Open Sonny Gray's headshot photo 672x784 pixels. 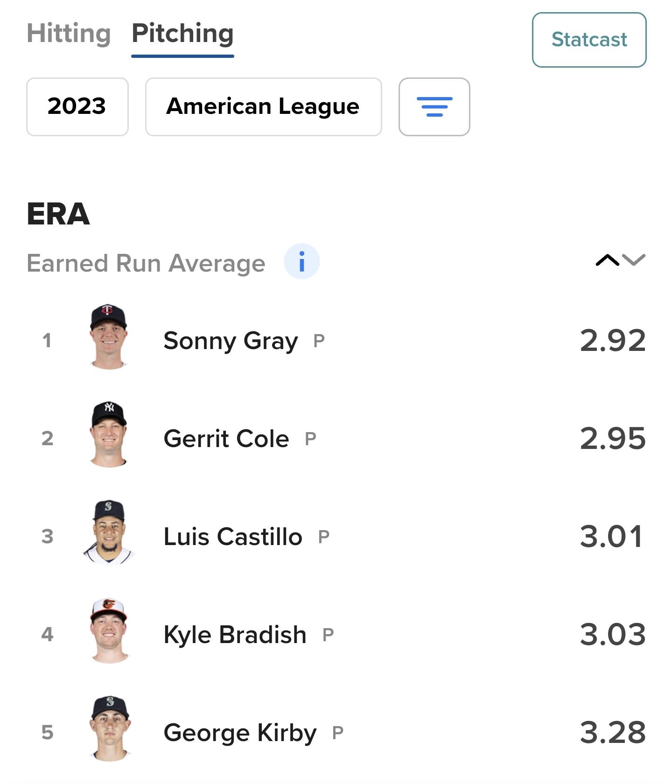108,337
